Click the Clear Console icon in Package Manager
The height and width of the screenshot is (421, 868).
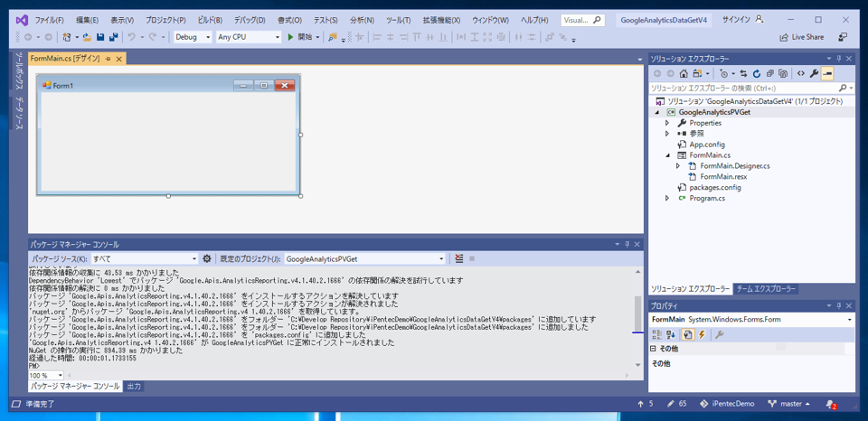[x=459, y=258]
